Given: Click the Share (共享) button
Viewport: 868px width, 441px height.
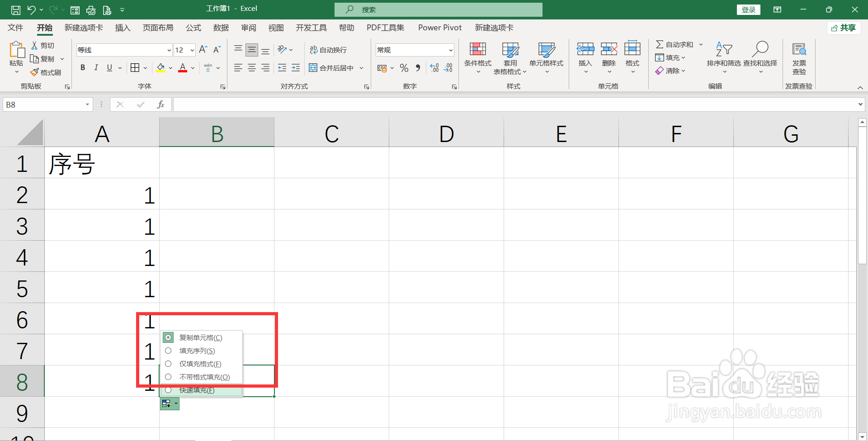Looking at the screenshot, I should [x=844, y=28].
